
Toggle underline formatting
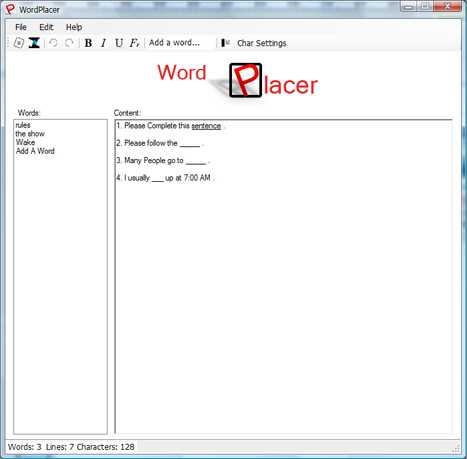point(119,43)
